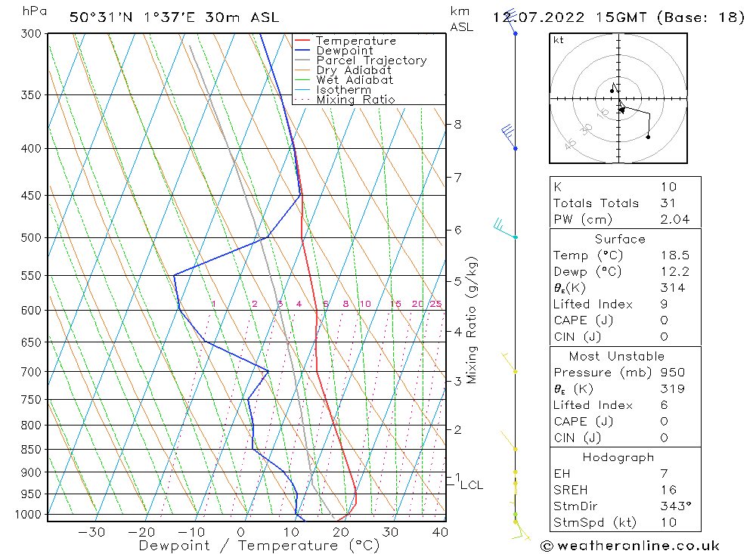
Task: Click the weatheronline.co.uk copyright link
Action: 631,546
